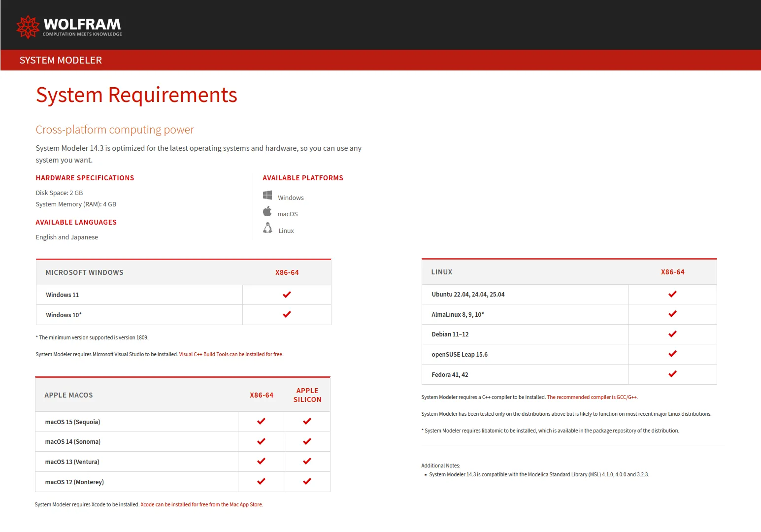The height and width of the screenshot is (532, 761).
Task: Click the Cross-platform computing power subheading
Action: click(115, 130)
